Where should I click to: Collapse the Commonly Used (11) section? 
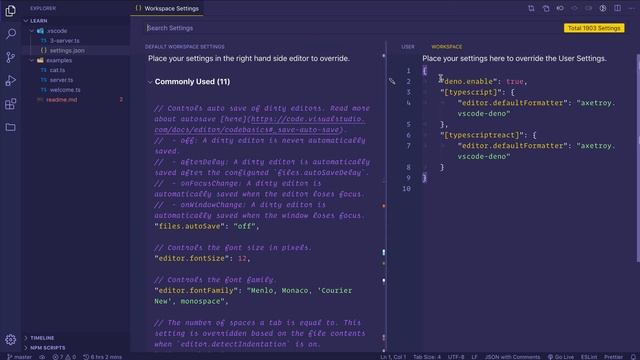pyautogui.click(x=150, y=82)
